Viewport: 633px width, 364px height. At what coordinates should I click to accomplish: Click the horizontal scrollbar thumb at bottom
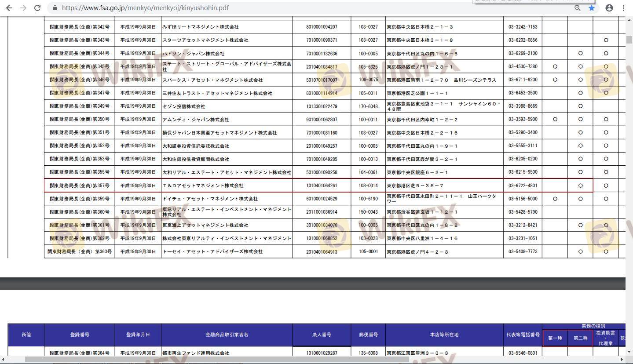point(216,360)
